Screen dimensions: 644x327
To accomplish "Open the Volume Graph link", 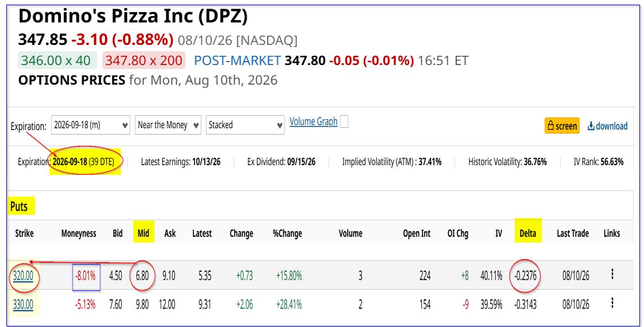I will pos(314,121).
